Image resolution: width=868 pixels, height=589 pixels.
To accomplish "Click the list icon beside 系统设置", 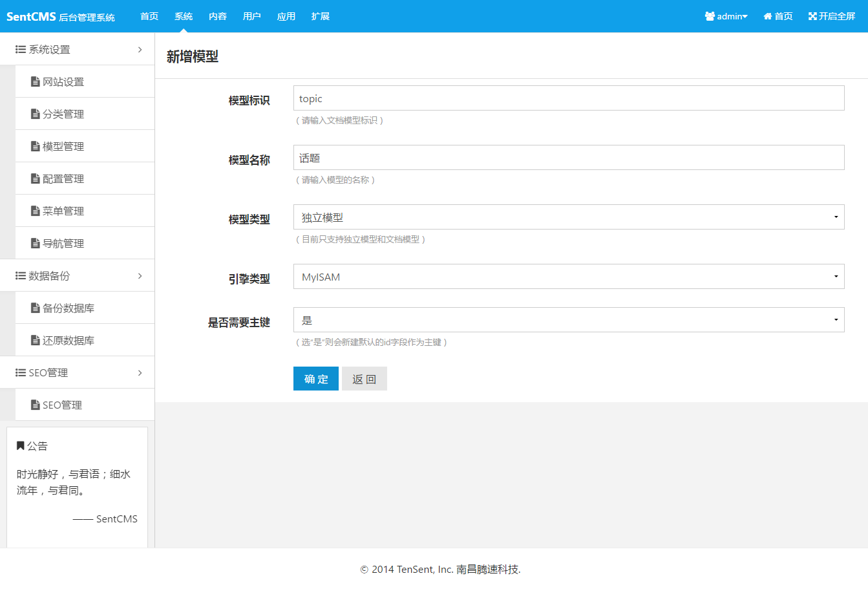I will pyautogui.click(x=21, y=49).
